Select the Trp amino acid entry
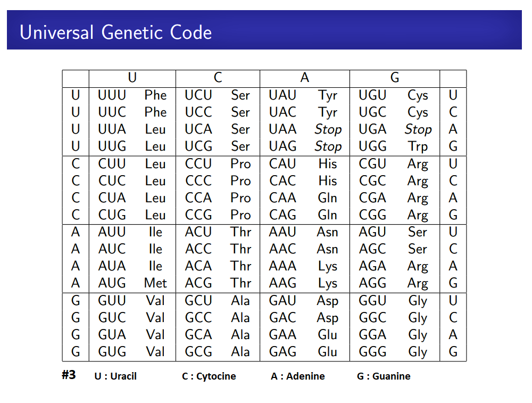The image size is (532, 403). point(418,146)
